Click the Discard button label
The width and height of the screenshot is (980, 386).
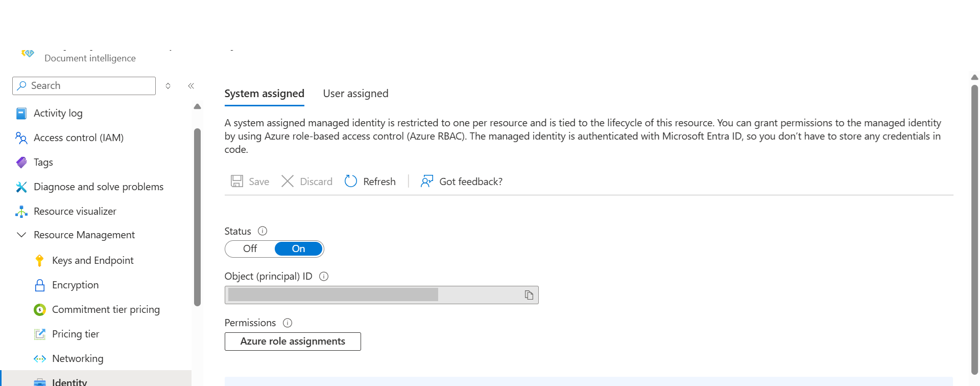[x=316, y=181]
